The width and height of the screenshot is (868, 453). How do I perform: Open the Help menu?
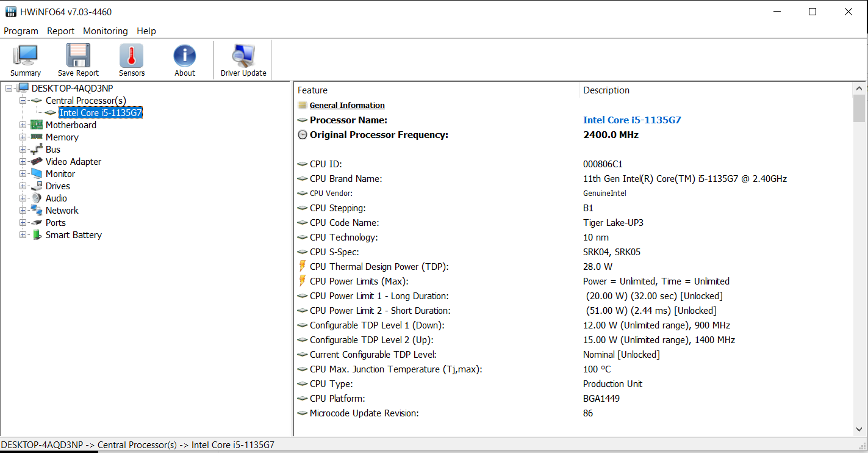coord(146,31)
